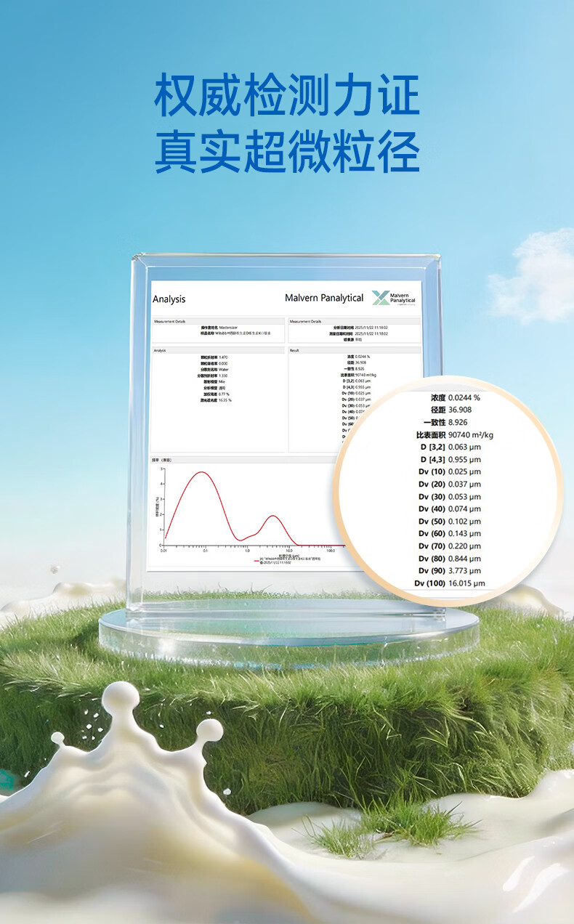Click Dv (80) 0.844 μm in the magnified circle
This screenshot has width=574, height=924.
(x=450, y=559)
